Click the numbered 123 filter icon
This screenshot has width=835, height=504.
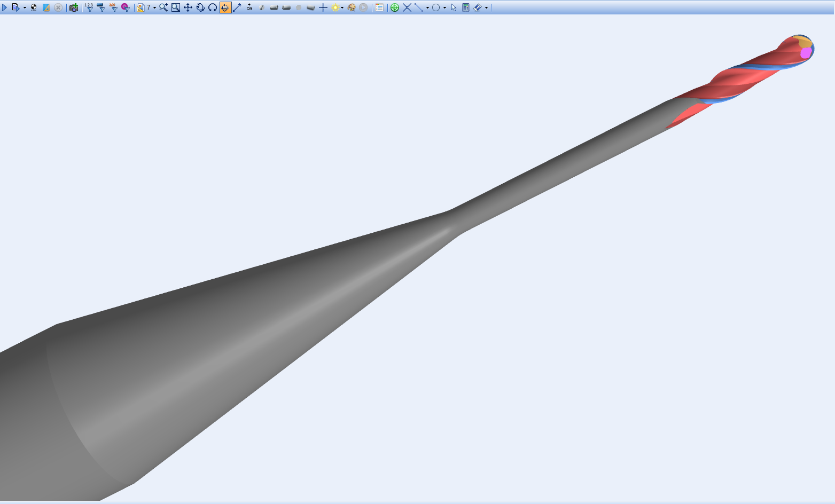(x=89, y=7)
